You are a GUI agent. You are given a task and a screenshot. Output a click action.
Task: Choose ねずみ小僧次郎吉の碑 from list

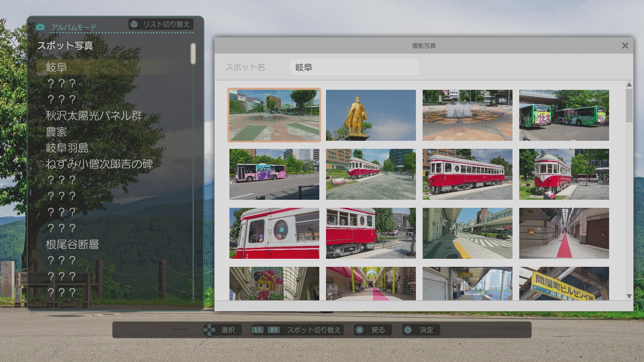pyautogui.click(x=99, y=164)
